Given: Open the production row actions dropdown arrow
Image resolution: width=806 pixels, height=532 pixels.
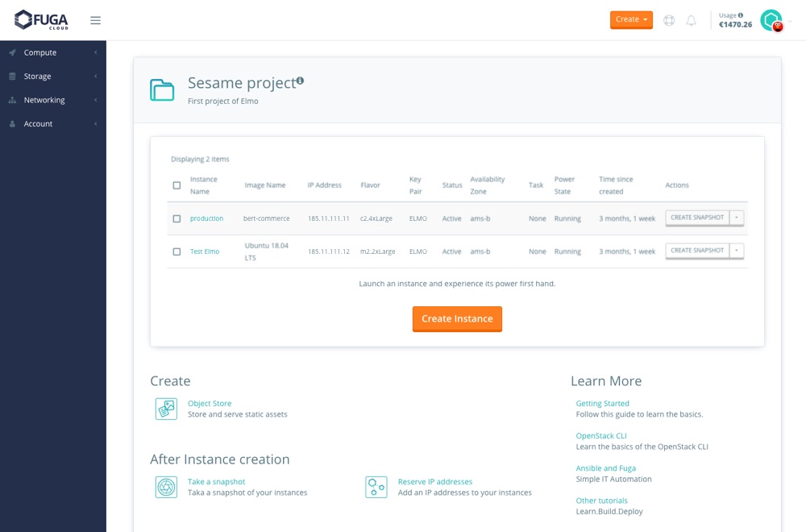Looking at the screenshot, I should (x=737, y=218).
